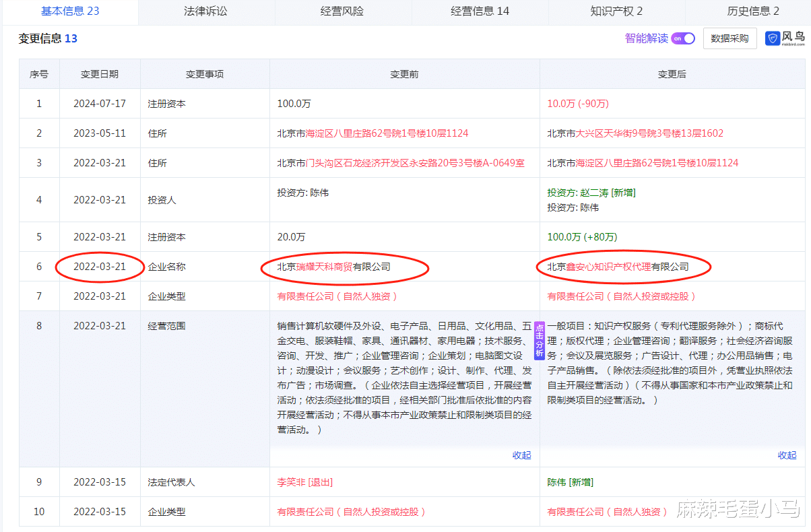This screenshot has width=811, height=532.
Task: Select date cell 2023-05-11
Action: pos(100,133)
